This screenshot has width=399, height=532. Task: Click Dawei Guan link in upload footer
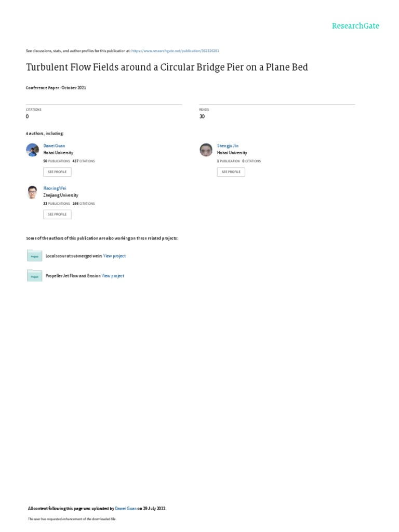pos(126,509)
